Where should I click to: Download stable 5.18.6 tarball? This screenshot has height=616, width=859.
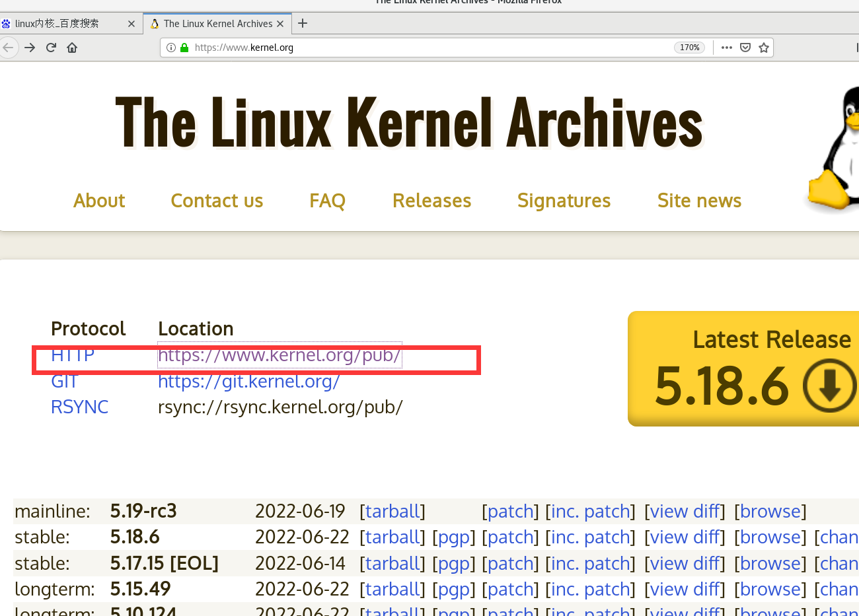click(392, 537)
